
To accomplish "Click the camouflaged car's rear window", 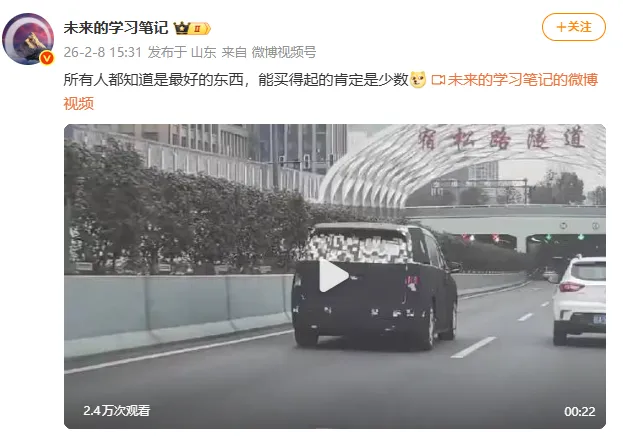I will click(x=360, y=245).
